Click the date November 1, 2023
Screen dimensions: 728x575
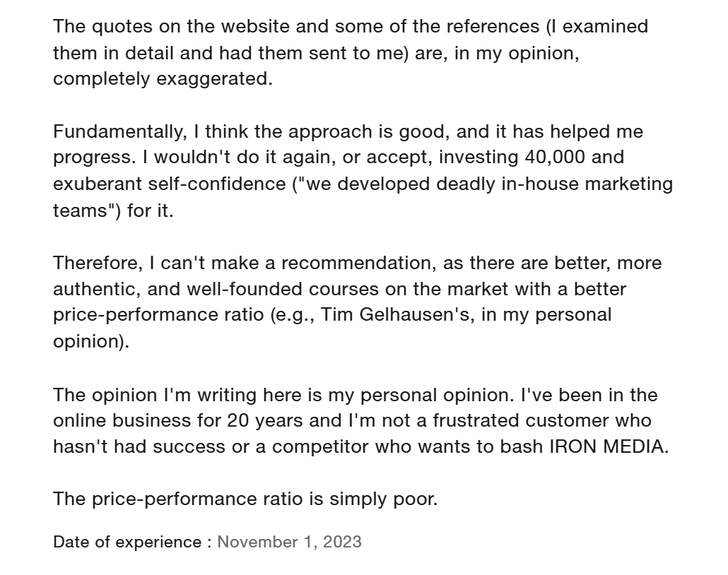[x=289, y=542]
